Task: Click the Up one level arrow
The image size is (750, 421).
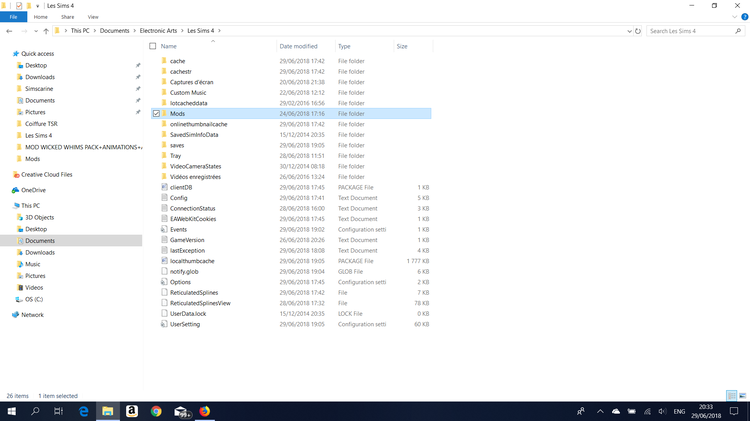Action: 46,31
